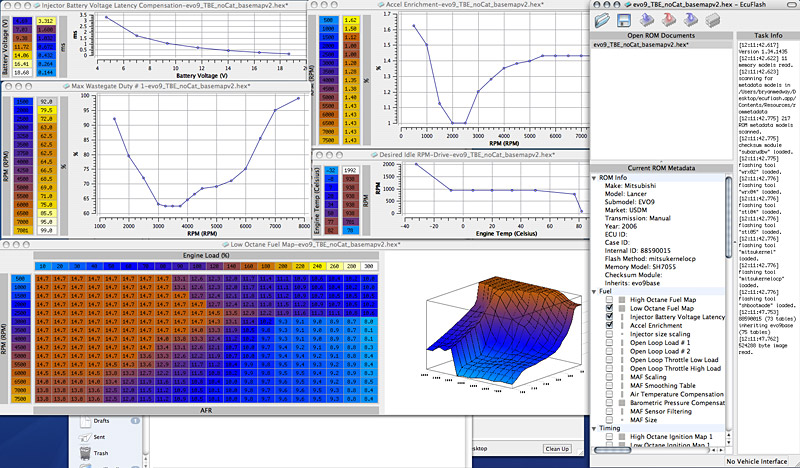The width and height of the screenshot is (800, 468).
Task: Click the Task Info panel header
Action: (x=768, y=36)
